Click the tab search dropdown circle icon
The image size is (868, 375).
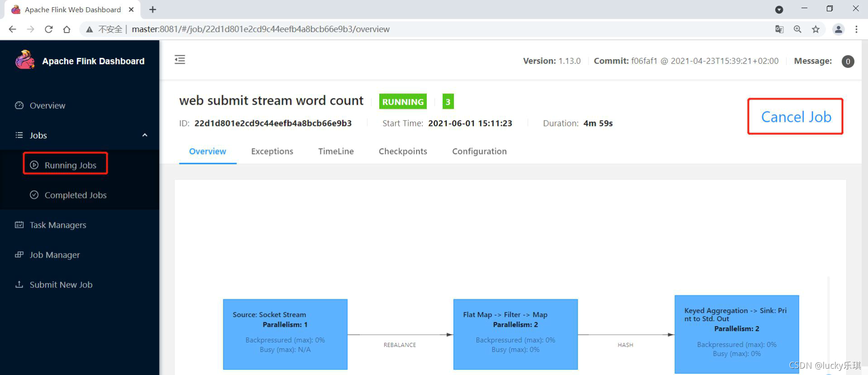pyautogui.click(x=779, y=9)
